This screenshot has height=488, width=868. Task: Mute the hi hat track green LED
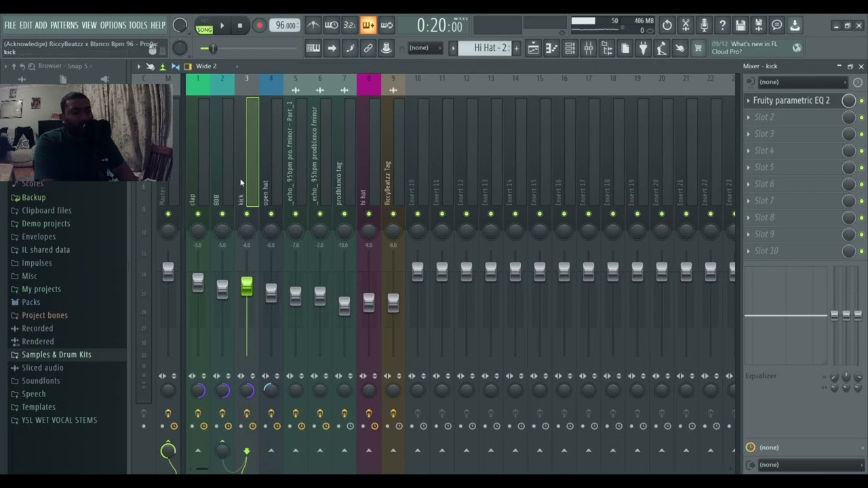click(369, 214)
